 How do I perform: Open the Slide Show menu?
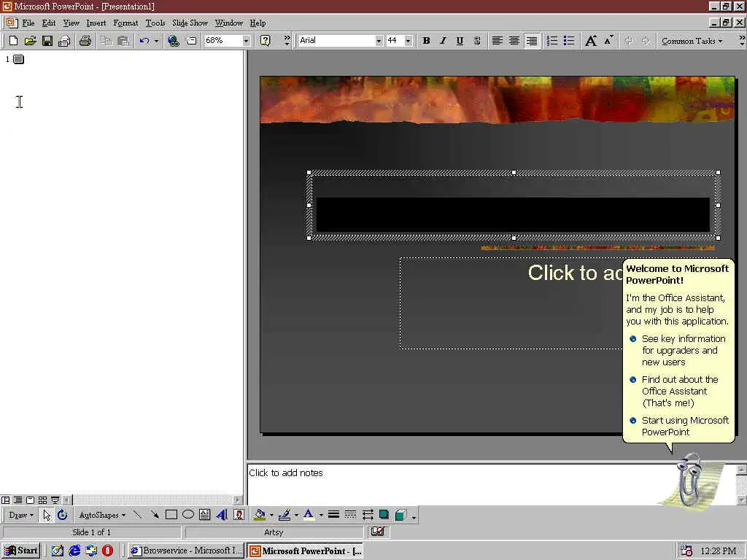[x=190, y=23]
